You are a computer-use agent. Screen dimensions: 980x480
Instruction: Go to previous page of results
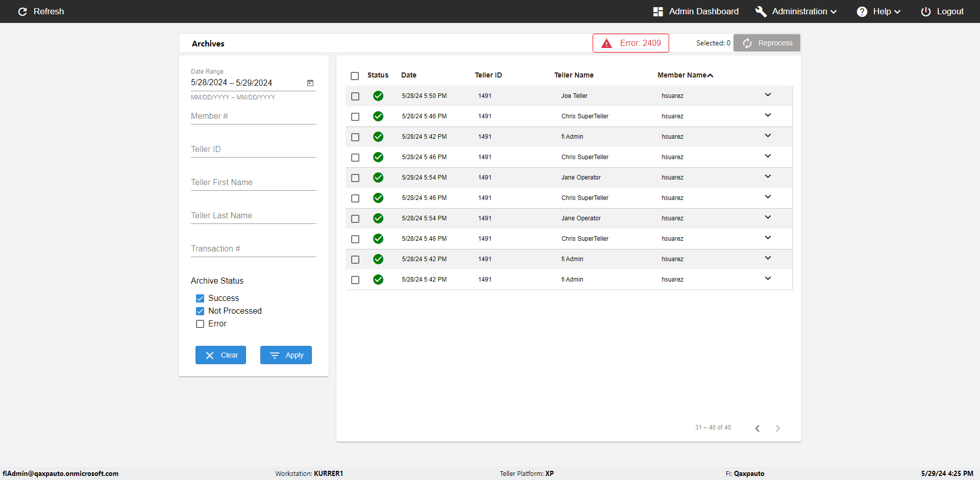(757, 428)
